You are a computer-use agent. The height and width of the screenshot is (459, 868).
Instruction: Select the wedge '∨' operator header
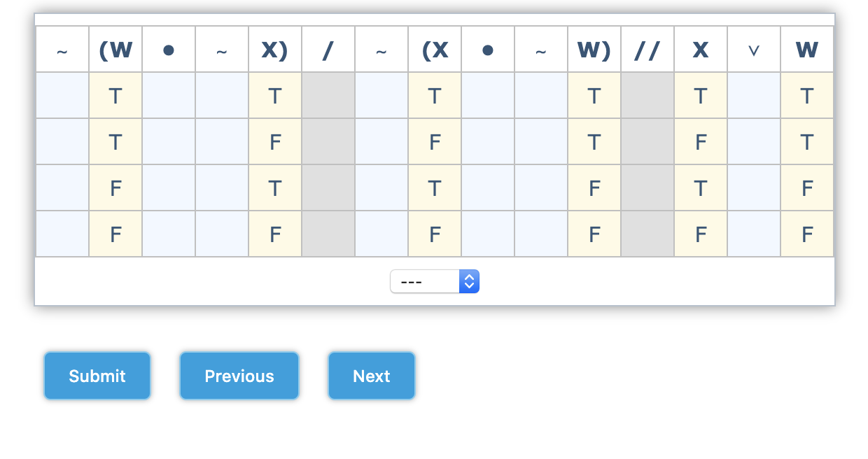click(x=754, y=49)
